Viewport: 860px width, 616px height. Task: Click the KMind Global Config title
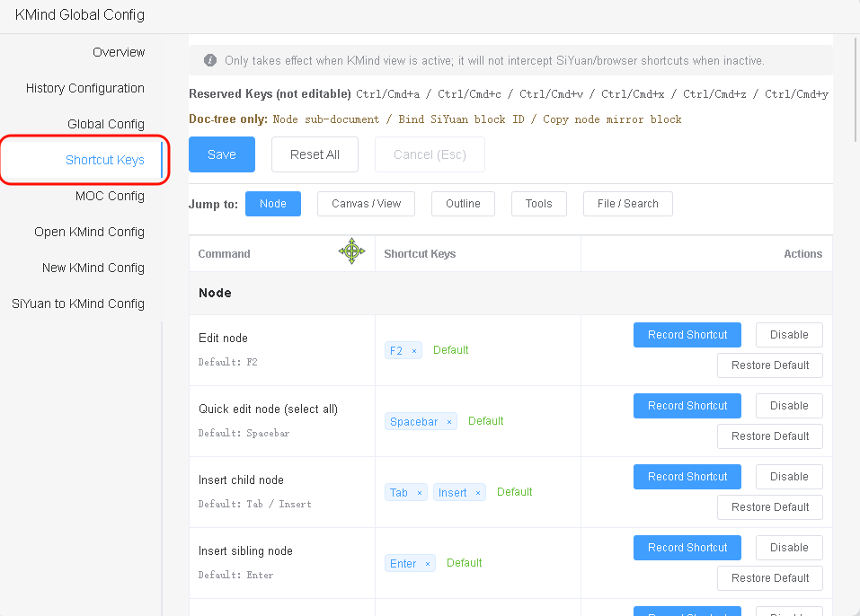[79, 14]
